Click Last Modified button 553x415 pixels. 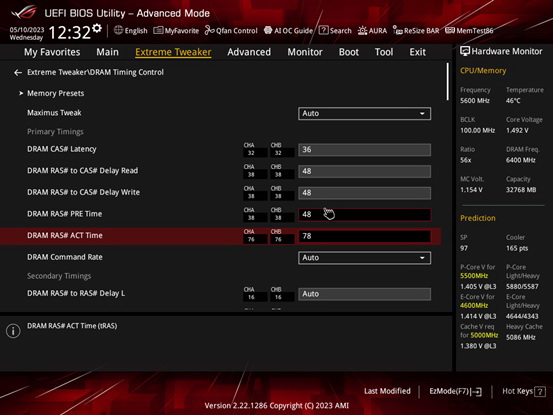pos(387,391)
